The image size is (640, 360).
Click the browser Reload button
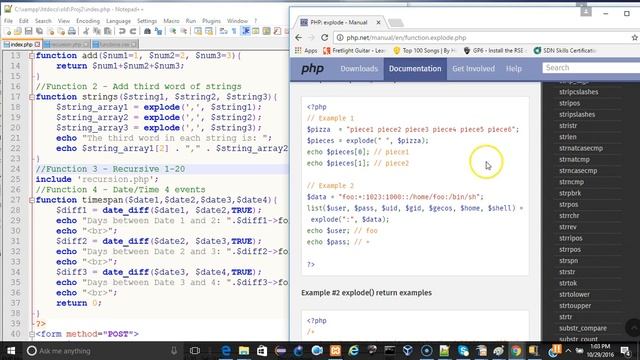coord(324,38)
